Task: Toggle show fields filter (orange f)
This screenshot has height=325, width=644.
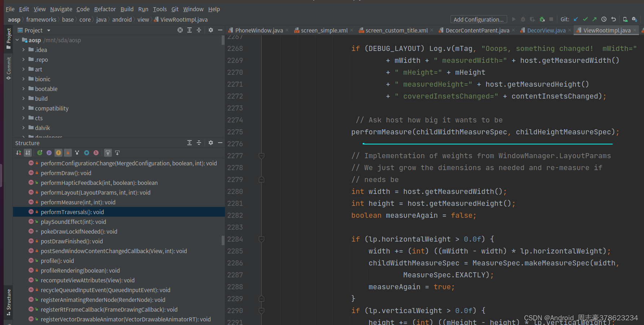Action: (58, 153)
